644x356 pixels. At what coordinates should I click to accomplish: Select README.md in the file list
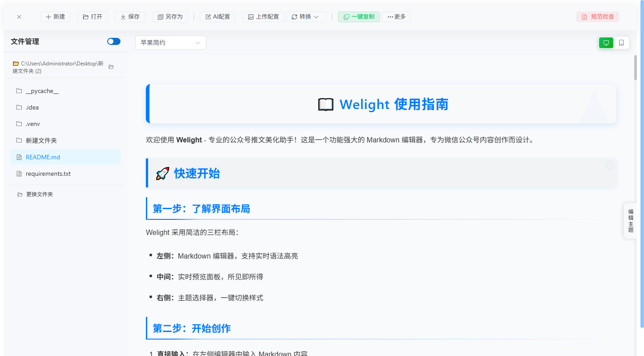[x=43, y=157]
